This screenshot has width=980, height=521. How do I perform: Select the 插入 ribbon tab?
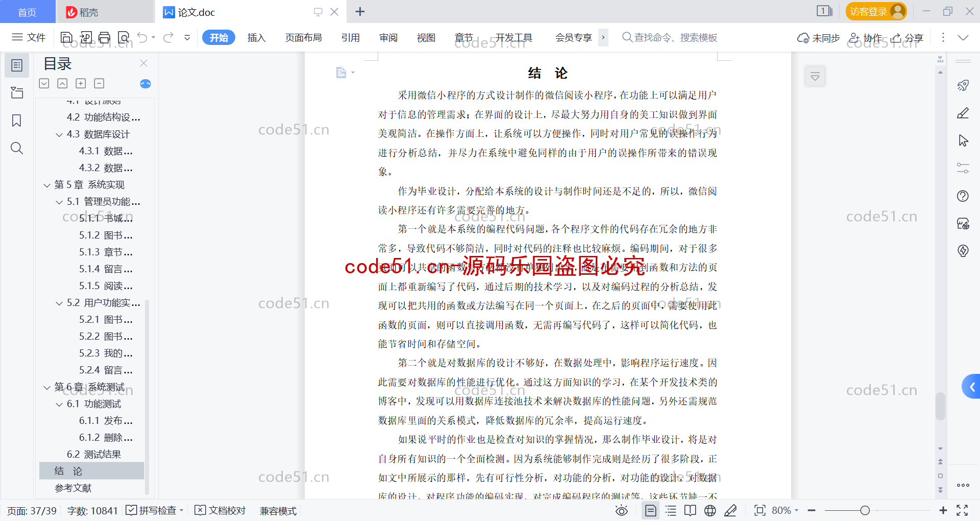tap(256, 37)
